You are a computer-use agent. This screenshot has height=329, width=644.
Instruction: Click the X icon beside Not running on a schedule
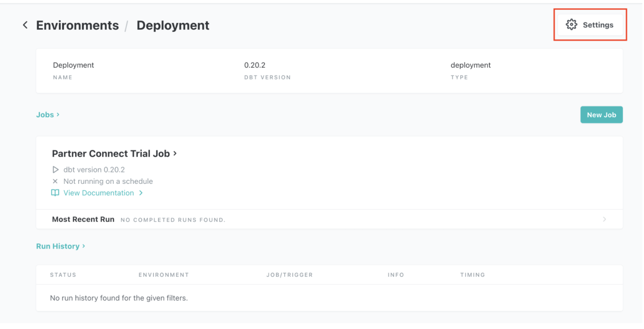(x=55, y=181)
